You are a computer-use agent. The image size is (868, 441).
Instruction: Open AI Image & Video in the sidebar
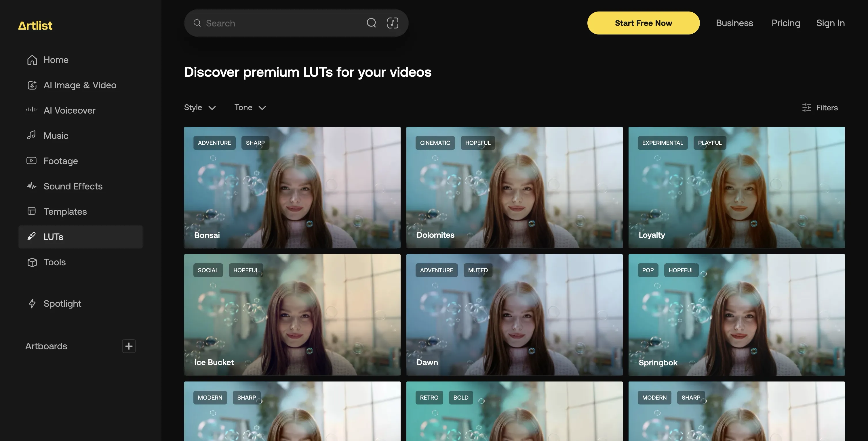pos(79,85)
